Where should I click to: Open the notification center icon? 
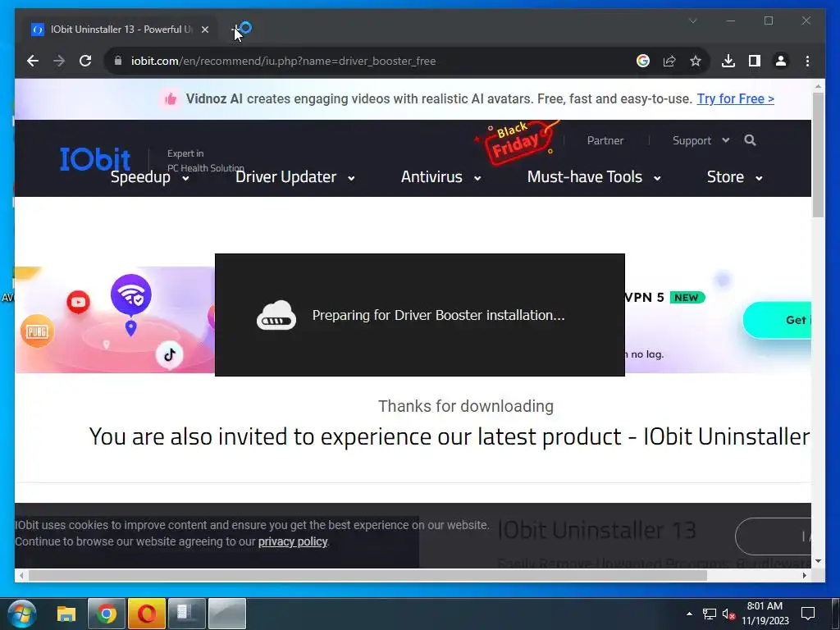coord(807,614)
